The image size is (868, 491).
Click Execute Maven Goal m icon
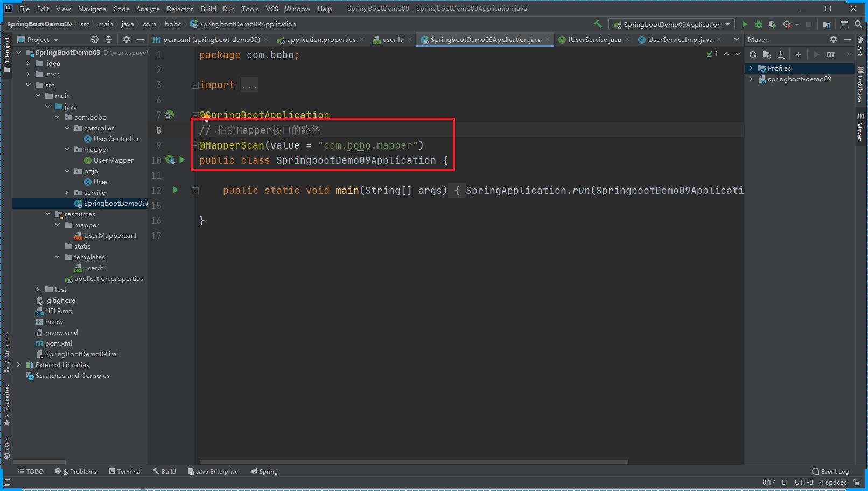(x=830, y=54)
